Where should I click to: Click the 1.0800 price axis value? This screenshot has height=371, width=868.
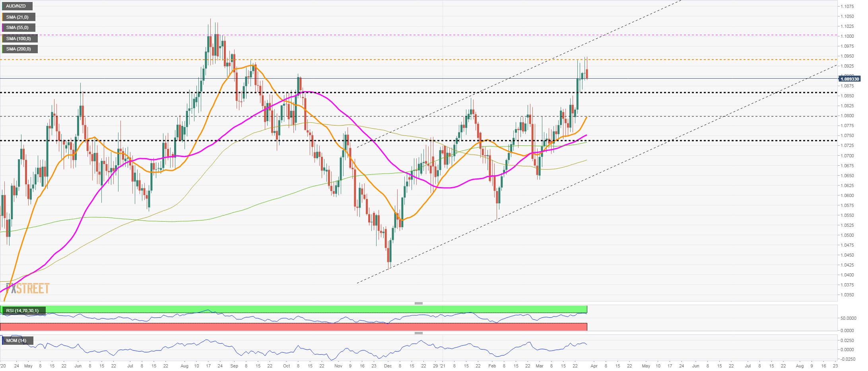point(847,116)
